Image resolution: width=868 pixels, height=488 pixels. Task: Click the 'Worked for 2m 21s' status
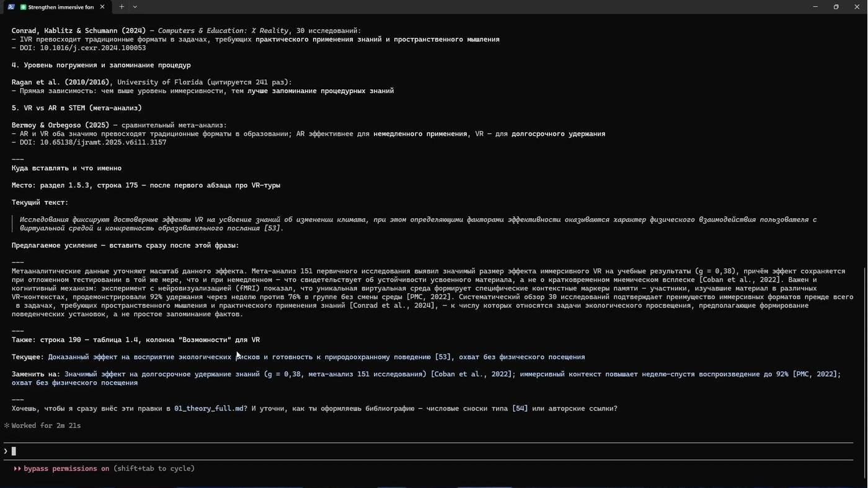(46, 426)
